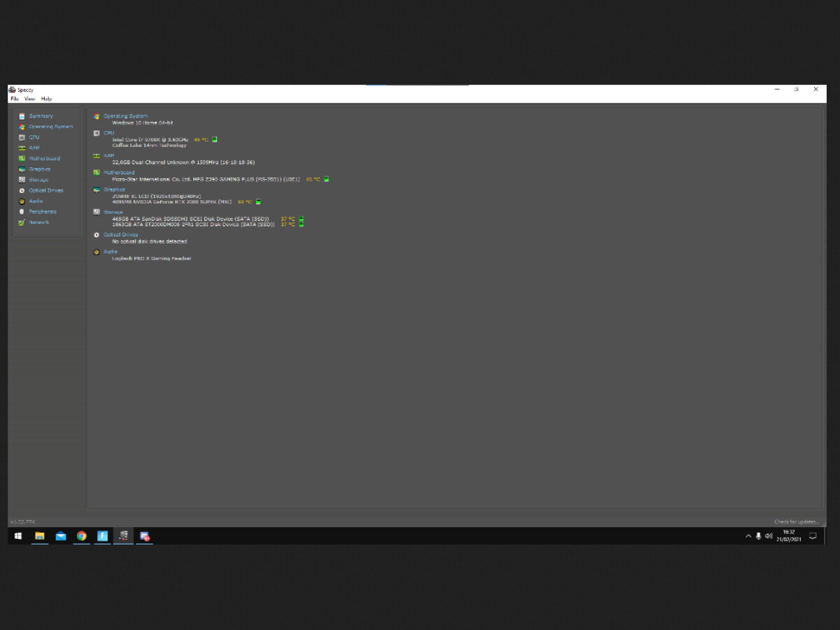
Task: Toggle the GeForce RTX 2080 temperature indicator
Action: [x=258, y=202]
